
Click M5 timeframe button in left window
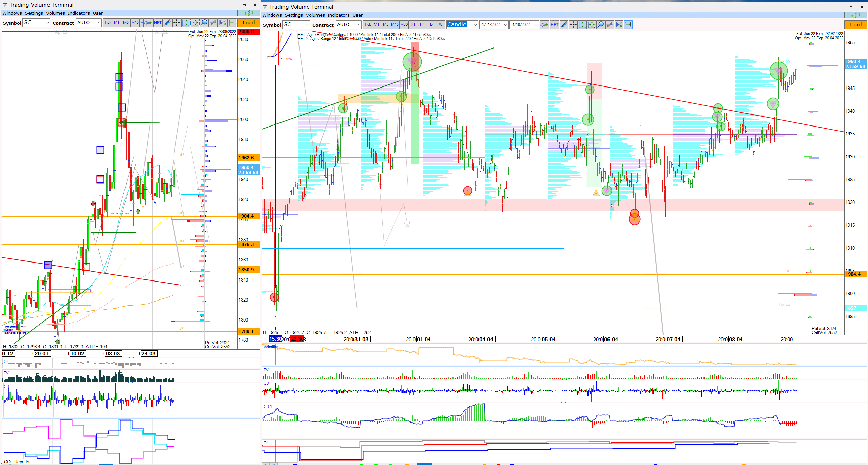[x=126, y=23]
